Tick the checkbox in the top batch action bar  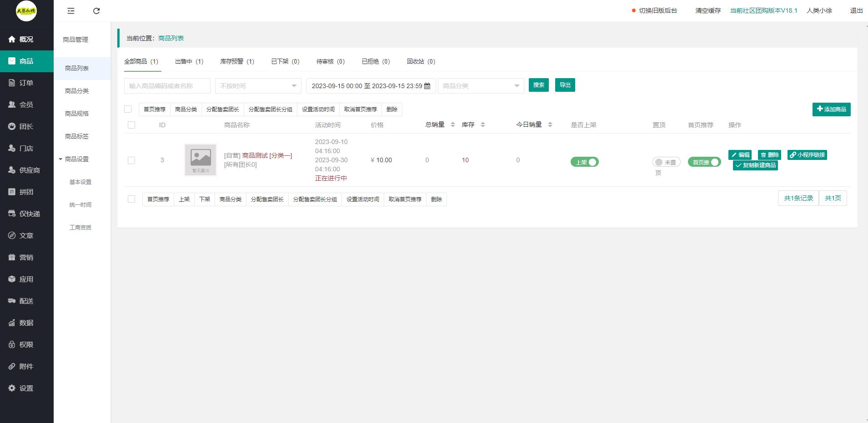(128, 109)
